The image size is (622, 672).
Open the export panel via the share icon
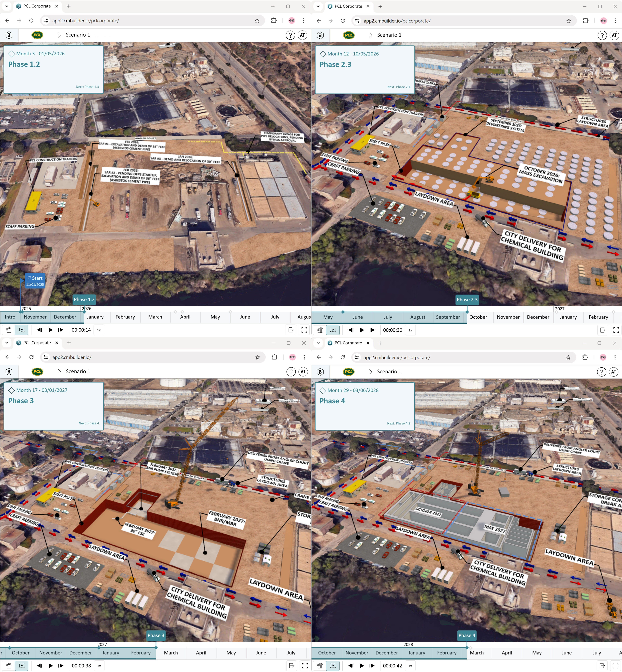(290, 330)
